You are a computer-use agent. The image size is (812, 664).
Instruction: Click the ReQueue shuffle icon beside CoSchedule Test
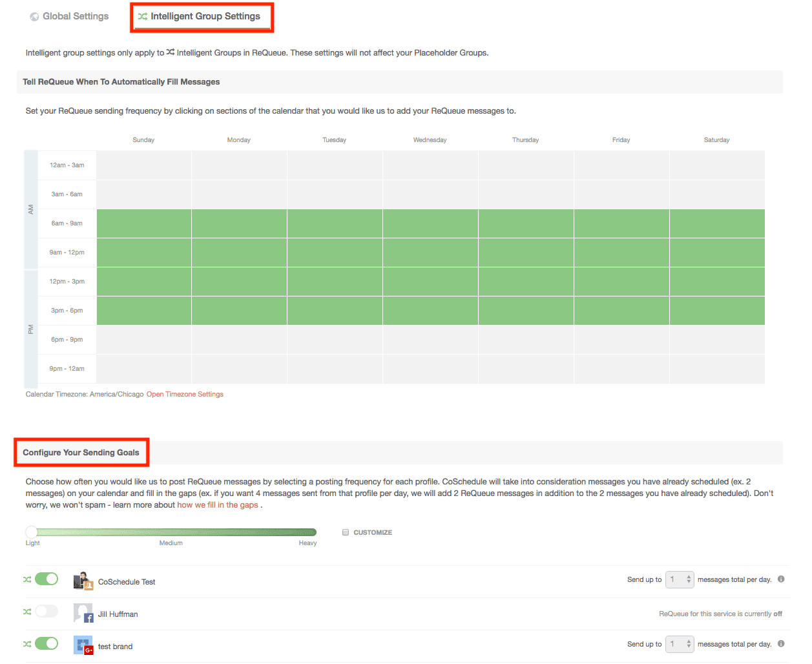[x=26, y=579]
